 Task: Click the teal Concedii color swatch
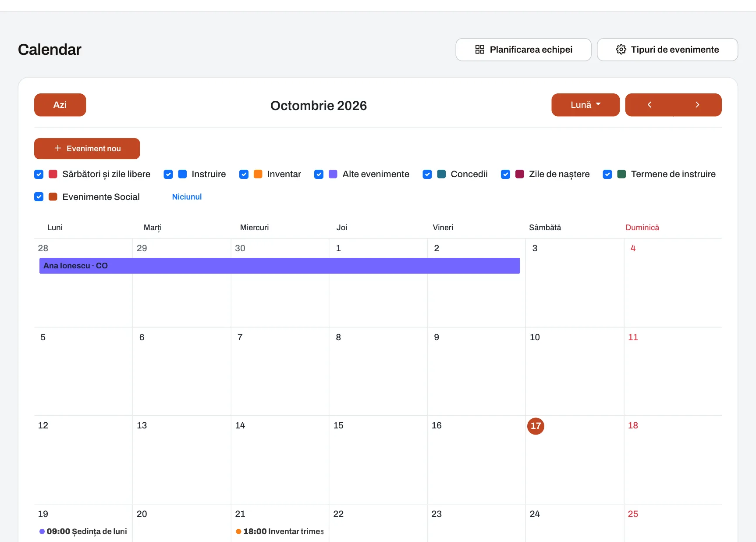pos(442,174)
